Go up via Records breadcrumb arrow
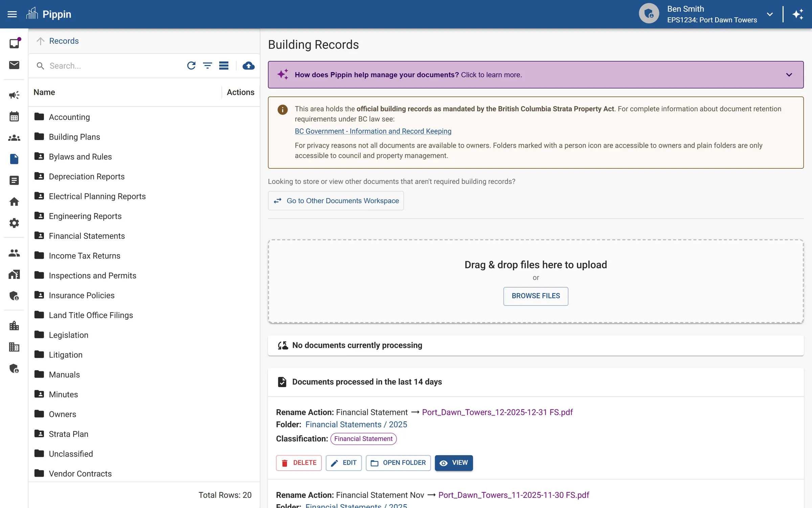This screenshot has height=508, width=812. coord(41,41)
